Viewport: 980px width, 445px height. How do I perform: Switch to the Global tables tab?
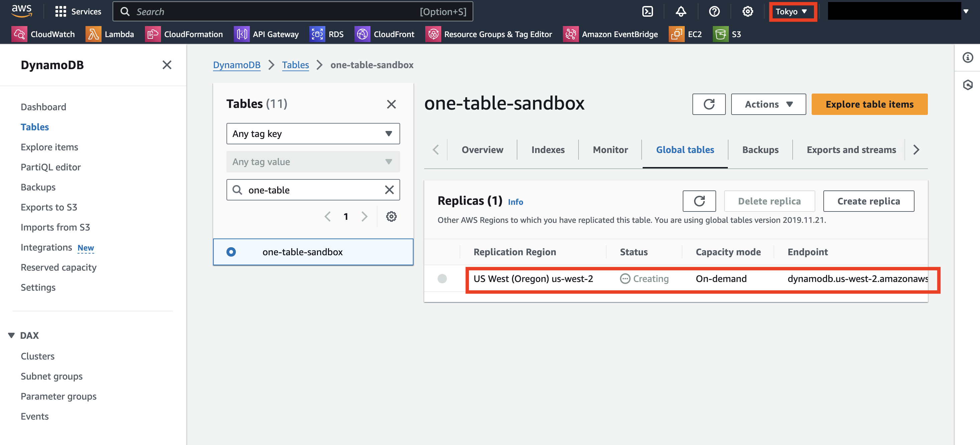coord(685,150)
